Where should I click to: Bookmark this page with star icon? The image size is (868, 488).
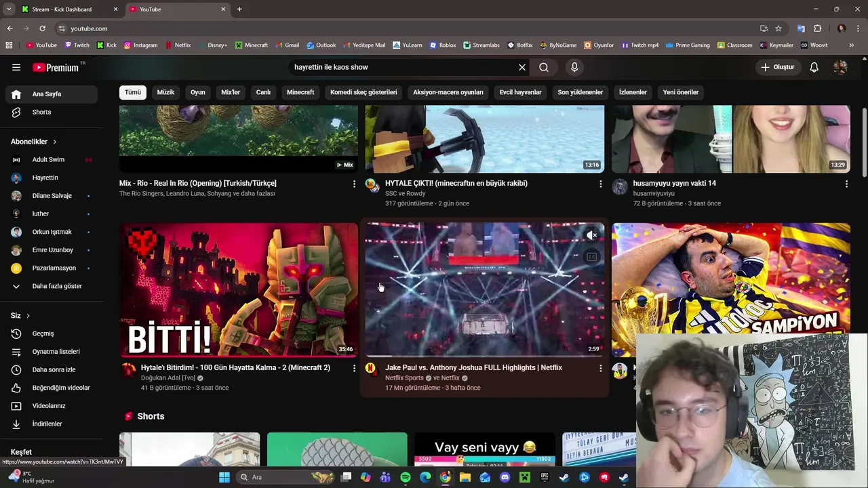[778, 28]
